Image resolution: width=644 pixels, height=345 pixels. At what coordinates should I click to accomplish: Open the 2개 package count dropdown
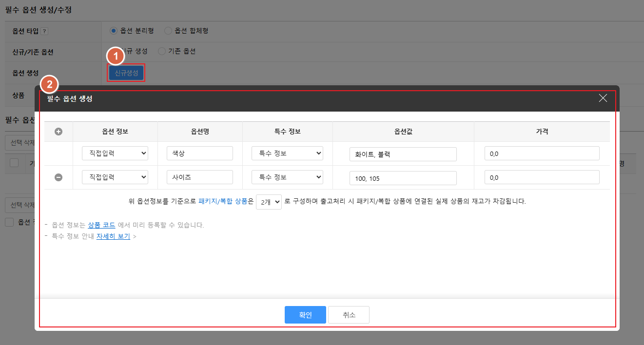pyautogui.click(x=269, y=201)
